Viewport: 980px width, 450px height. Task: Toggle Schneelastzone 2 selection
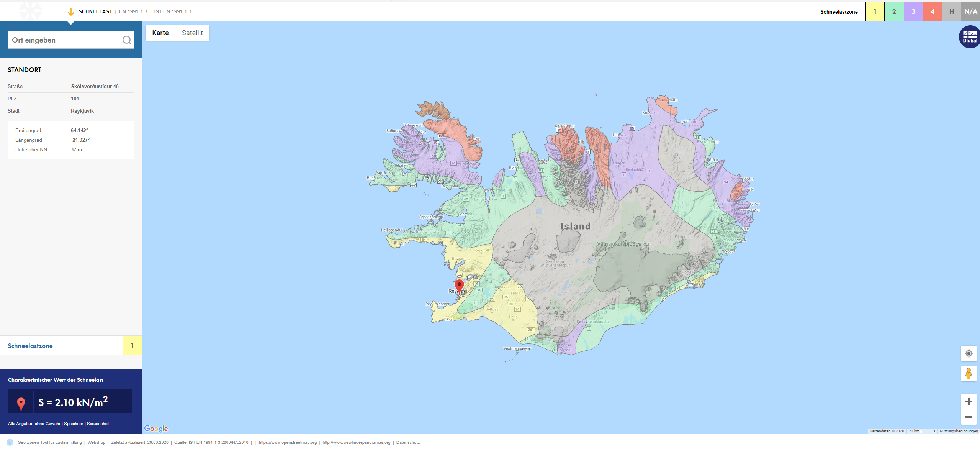click(894, 11)
